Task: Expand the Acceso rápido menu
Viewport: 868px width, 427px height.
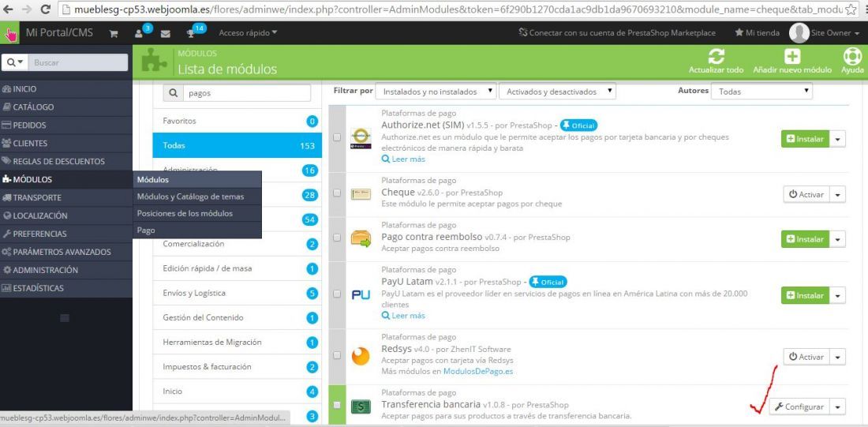Action: pos(248,33)
